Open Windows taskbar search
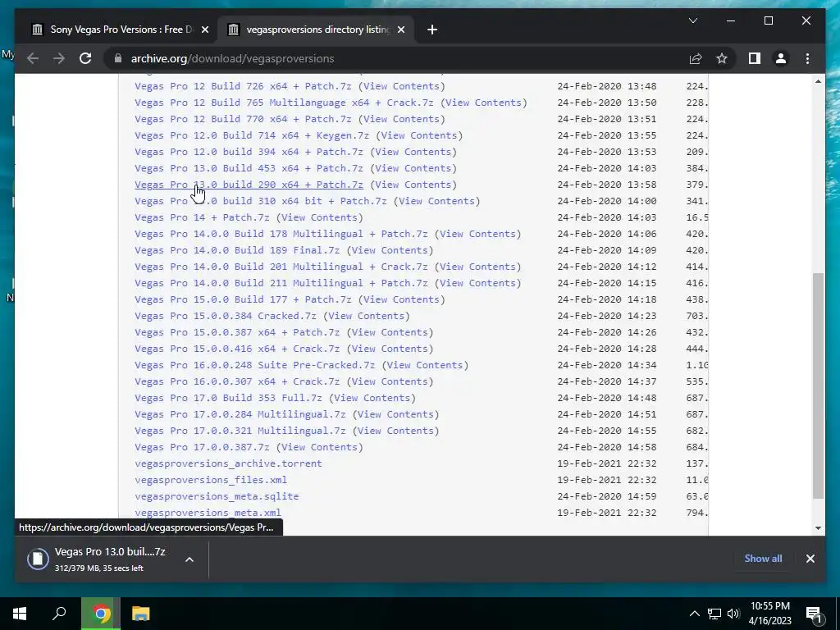Screen dimensions: 840x630 click(x=59, y=614)
